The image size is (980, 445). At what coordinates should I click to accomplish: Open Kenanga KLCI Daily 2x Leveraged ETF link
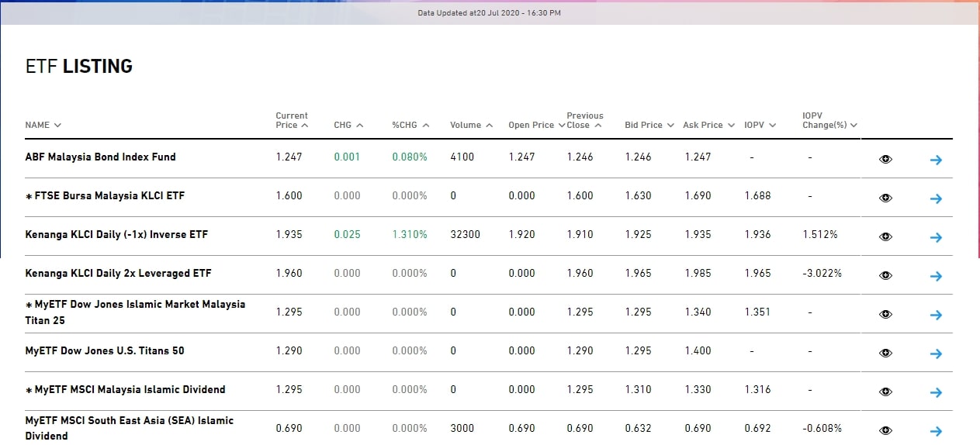[x=118, y=273]
